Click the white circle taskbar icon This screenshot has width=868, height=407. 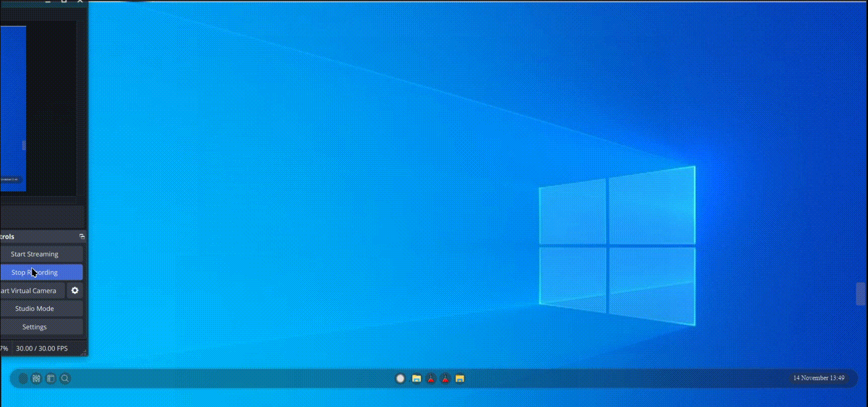[400, 378]
